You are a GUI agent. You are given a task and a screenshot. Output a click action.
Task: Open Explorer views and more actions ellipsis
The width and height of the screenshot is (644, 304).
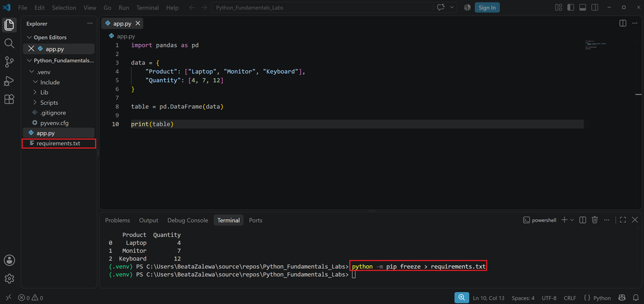pos(90,23)
